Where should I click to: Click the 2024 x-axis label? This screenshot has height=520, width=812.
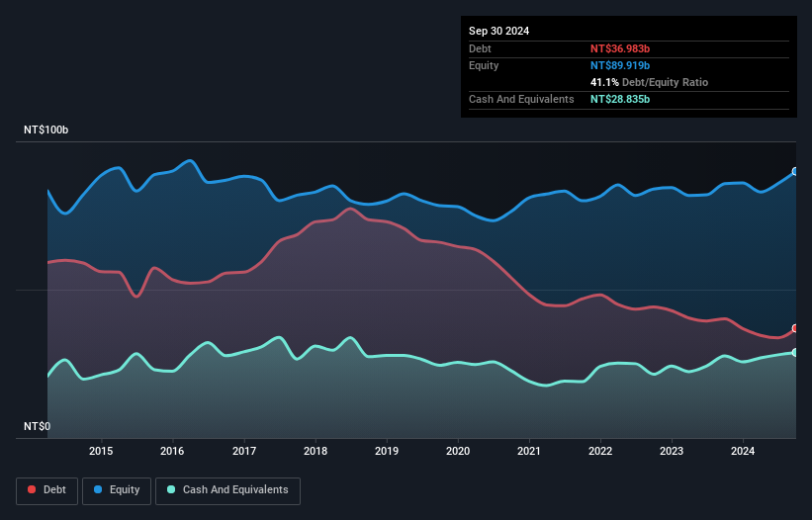coord(743,451)
